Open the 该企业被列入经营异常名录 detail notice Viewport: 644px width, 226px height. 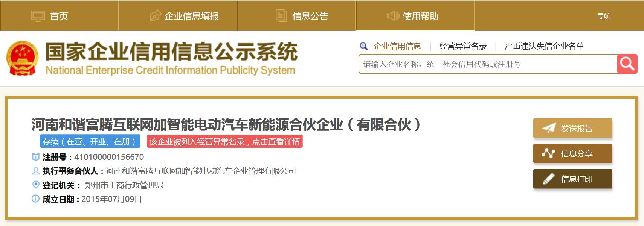click(x=225, y=141)
